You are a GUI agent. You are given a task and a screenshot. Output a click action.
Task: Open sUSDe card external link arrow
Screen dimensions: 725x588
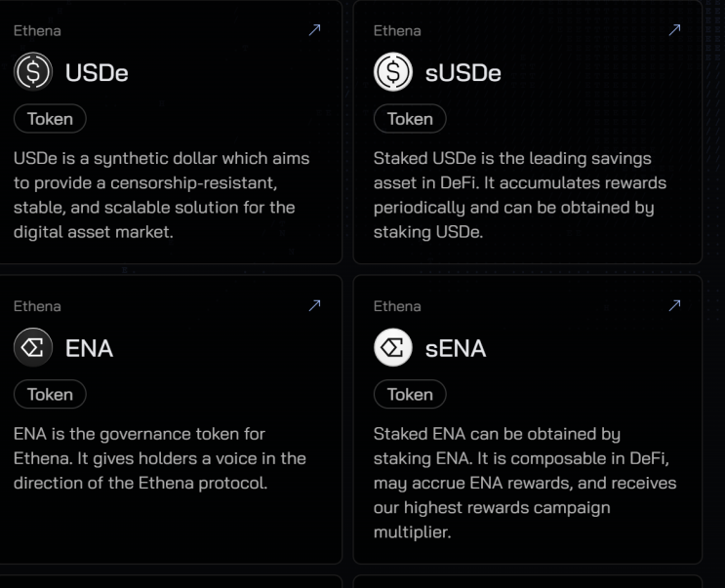point(674,30)
